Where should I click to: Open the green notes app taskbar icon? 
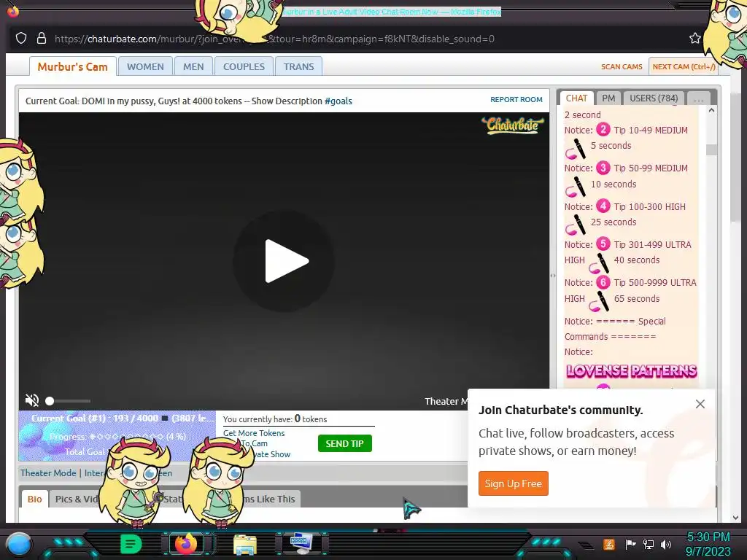click(131, 544)
